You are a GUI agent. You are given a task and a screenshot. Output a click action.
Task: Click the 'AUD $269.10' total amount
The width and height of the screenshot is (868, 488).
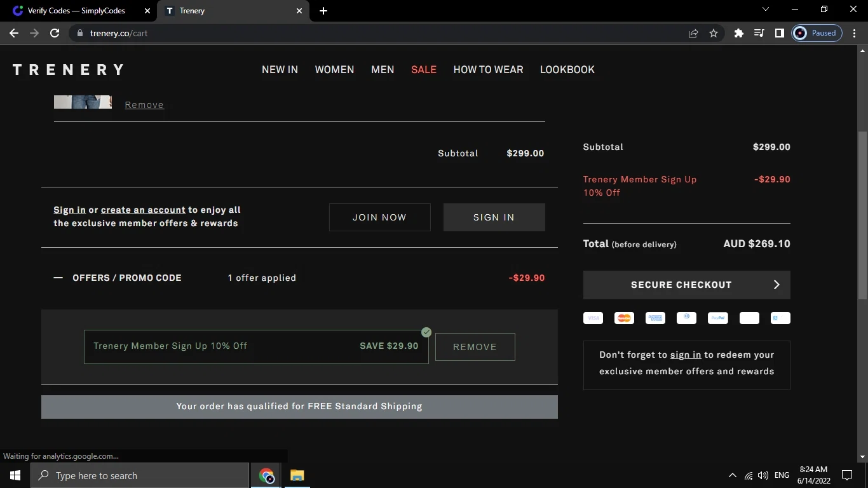point(757,244)
